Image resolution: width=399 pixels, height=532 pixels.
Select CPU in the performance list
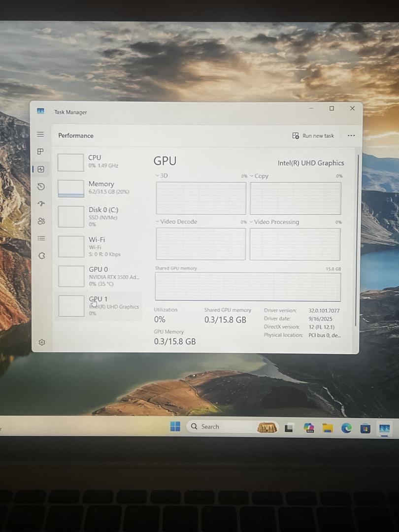tap(99, 162)
